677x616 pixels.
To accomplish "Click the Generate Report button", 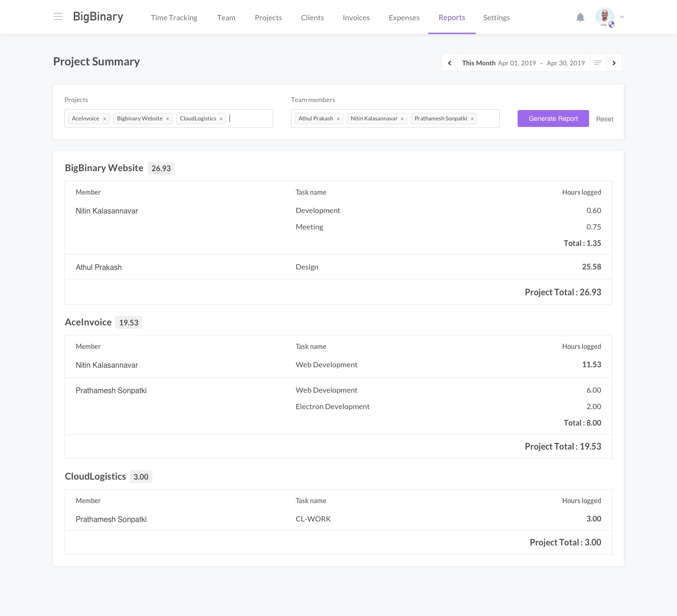I will coord(553,118).
